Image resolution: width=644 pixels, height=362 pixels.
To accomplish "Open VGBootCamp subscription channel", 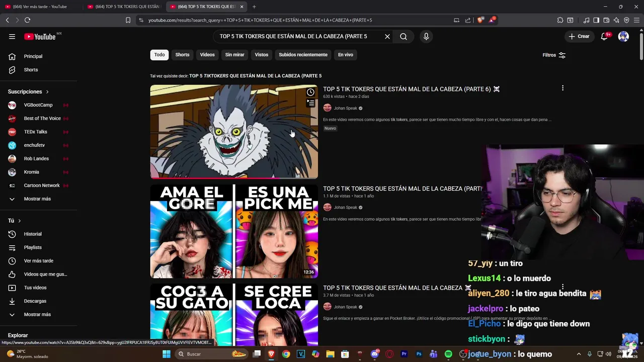I will pyautogui.click(x=39, y=105).
